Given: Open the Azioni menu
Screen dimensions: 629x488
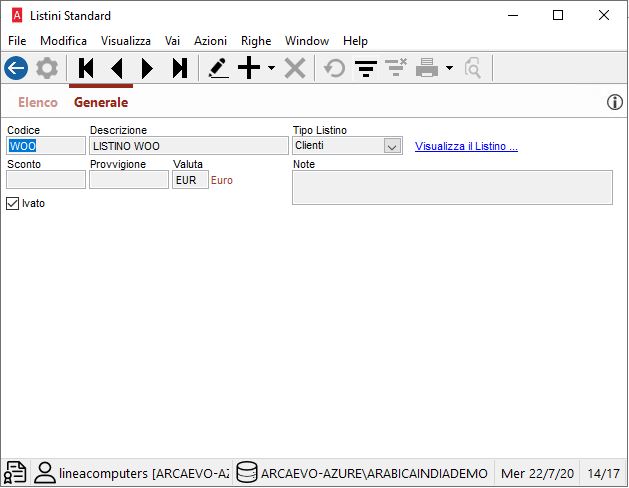Looking at the screenshot, I should (x=210, y=41).
